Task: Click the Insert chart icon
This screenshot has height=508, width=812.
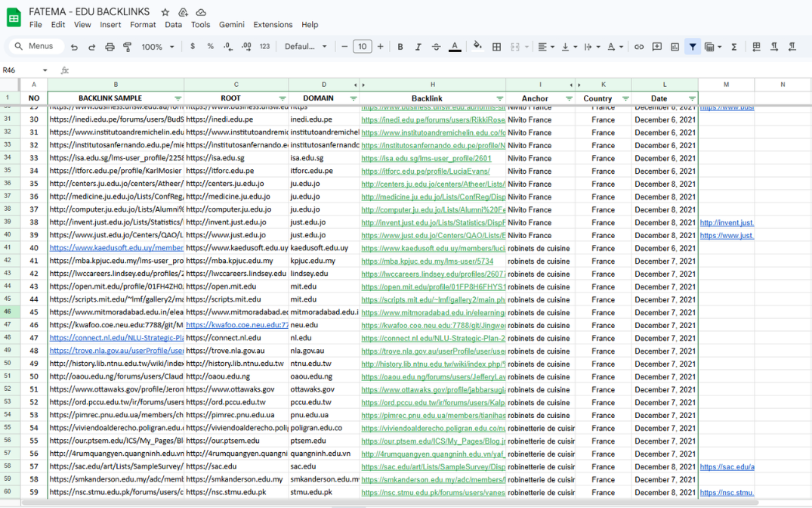Action: [x=675, y=47]
